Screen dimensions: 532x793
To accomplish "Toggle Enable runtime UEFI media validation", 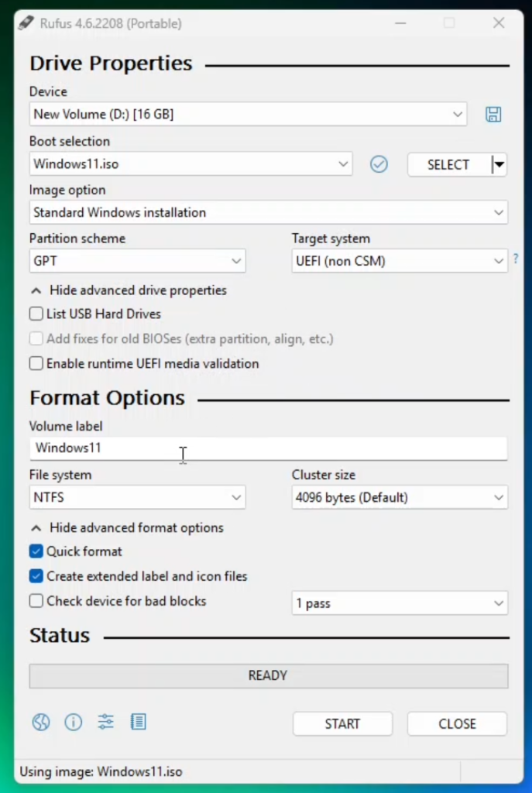I will point(36,364).
